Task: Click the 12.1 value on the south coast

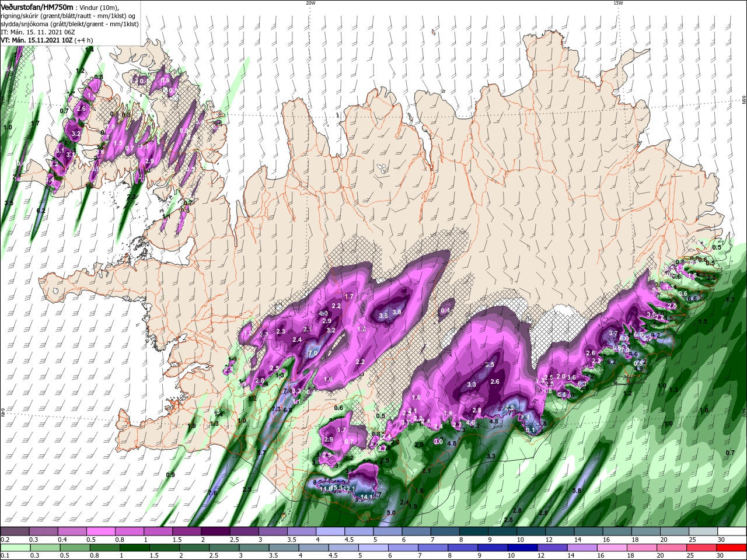Action: (350, 489)
